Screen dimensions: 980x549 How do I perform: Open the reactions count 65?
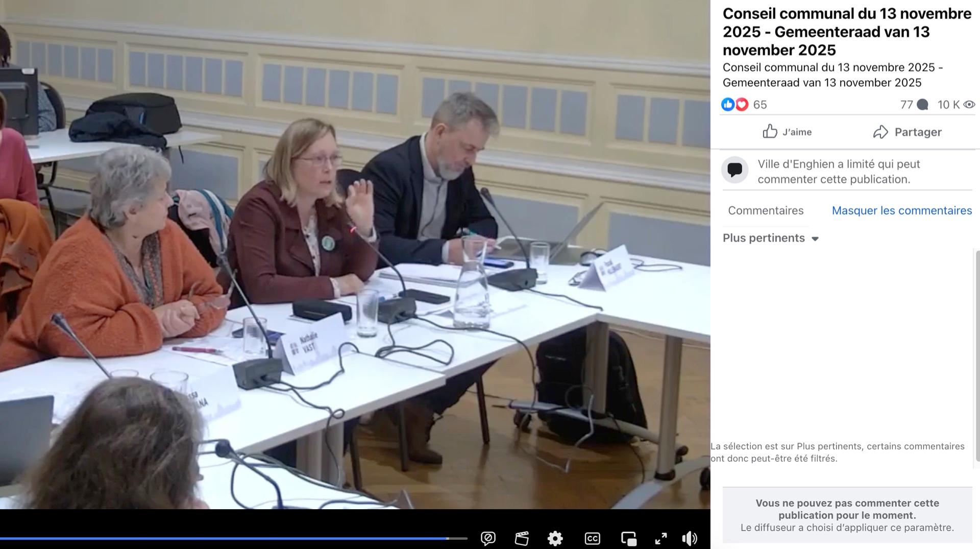(760, 105)
